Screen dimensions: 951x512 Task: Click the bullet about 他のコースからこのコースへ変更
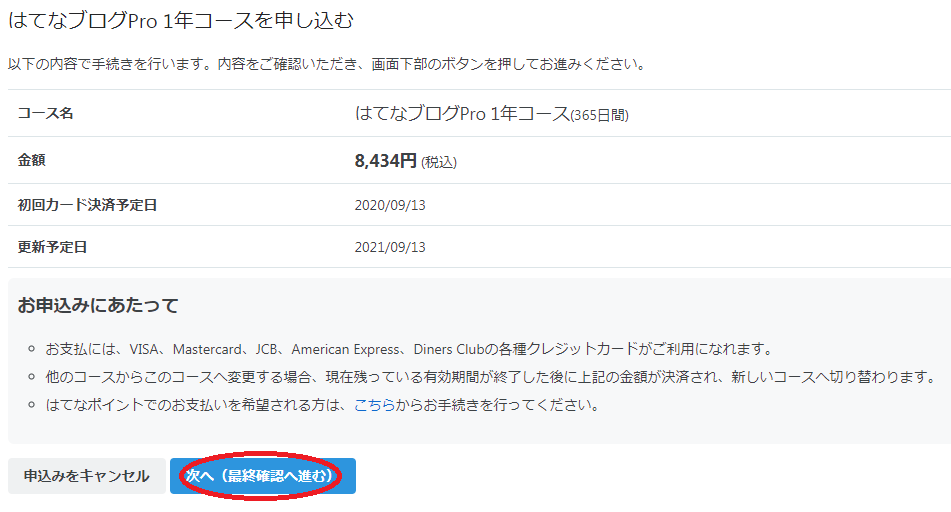click(x=491, y=377)
